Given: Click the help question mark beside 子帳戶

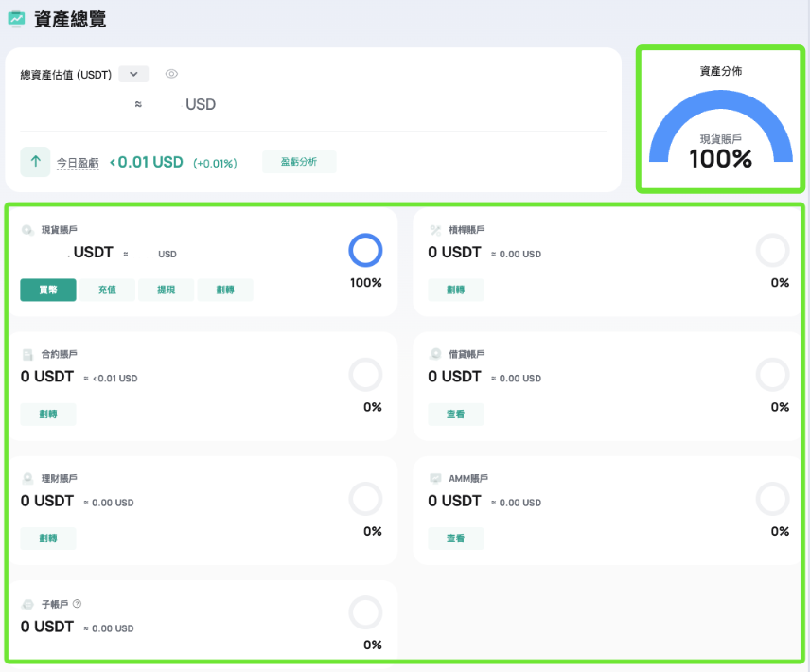Looking at the screenshot, I should [x=78, y=604].
